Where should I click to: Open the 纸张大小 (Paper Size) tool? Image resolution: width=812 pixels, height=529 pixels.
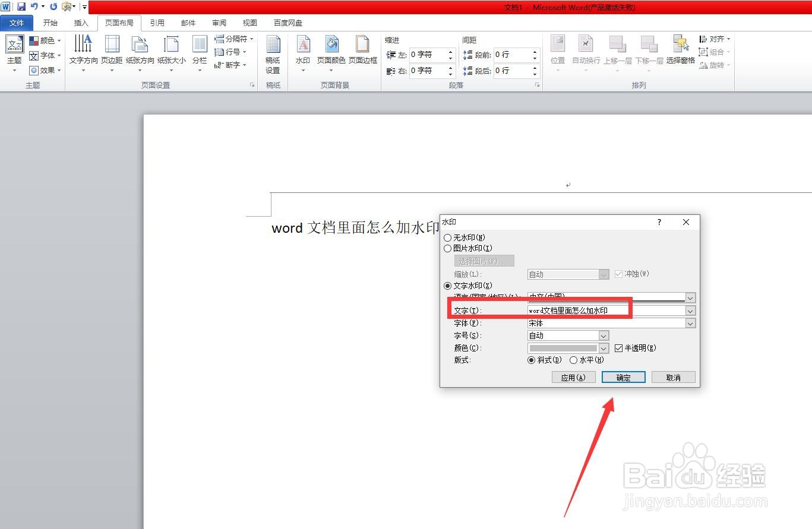point(172,52)
